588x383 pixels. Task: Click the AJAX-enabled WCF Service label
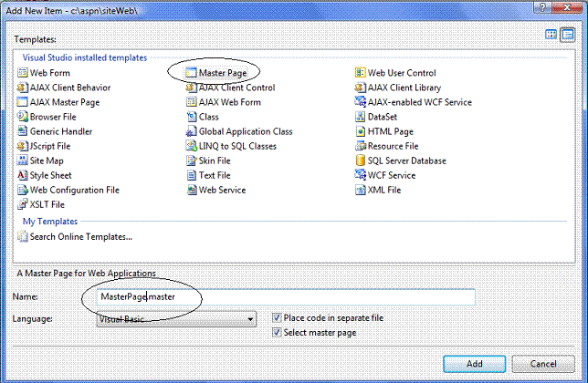click(420, 102)
